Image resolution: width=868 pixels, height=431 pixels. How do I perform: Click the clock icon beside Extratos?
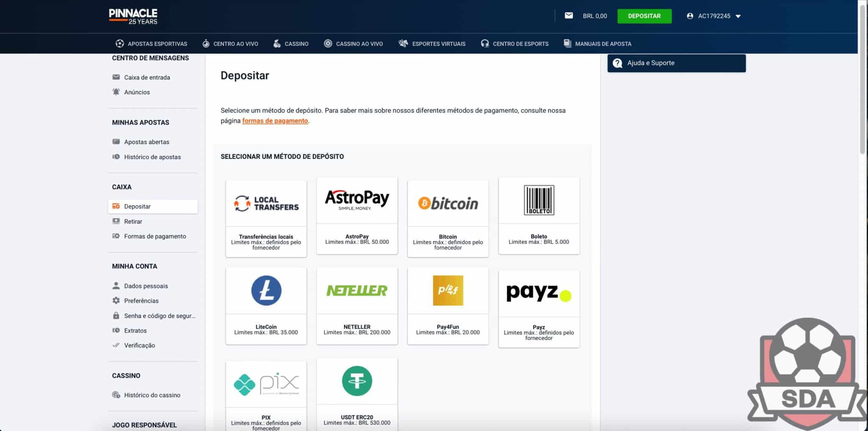point(116,330)
